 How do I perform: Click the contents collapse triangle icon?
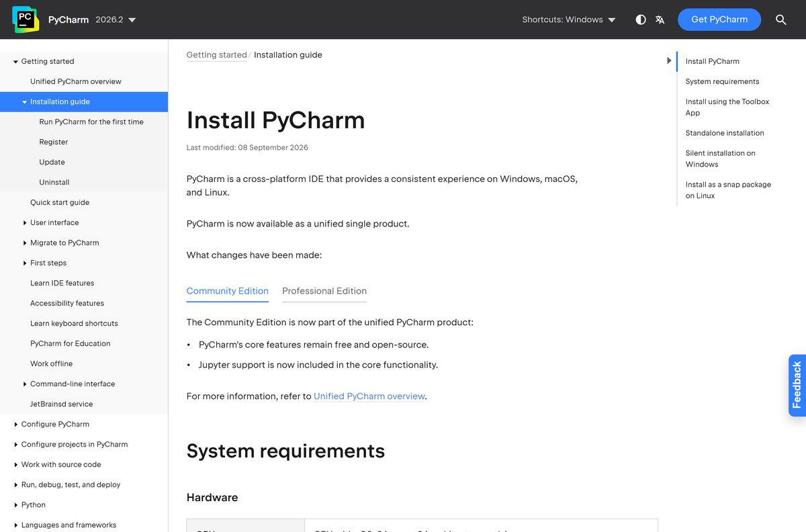click(x=669, y=60)
